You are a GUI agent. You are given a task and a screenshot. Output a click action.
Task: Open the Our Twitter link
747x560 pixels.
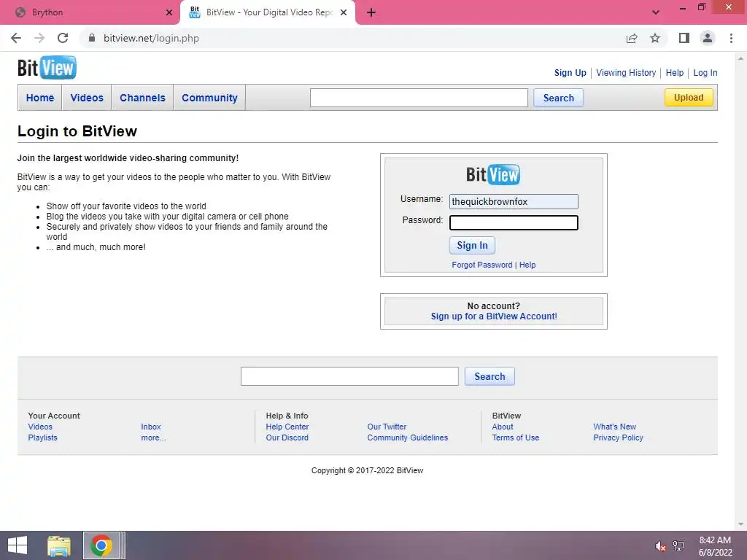[x=387, y=427]
